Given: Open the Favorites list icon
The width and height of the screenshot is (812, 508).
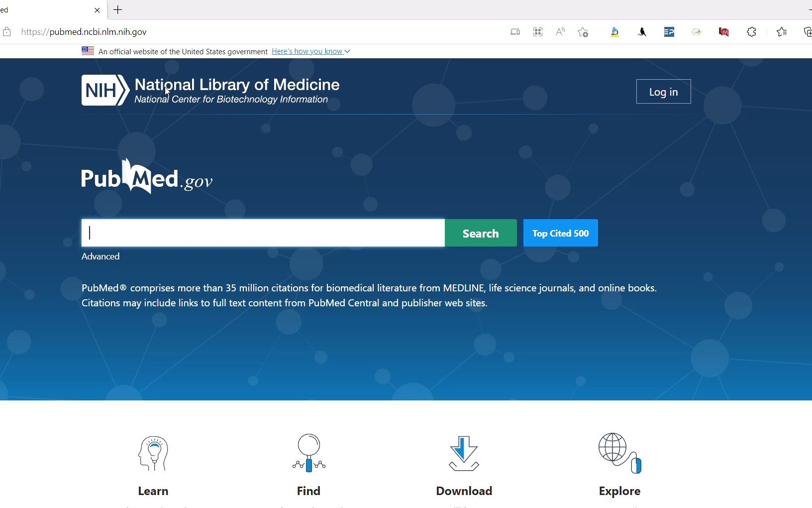Looking at the screenshot, I should [x=782, y=32].
